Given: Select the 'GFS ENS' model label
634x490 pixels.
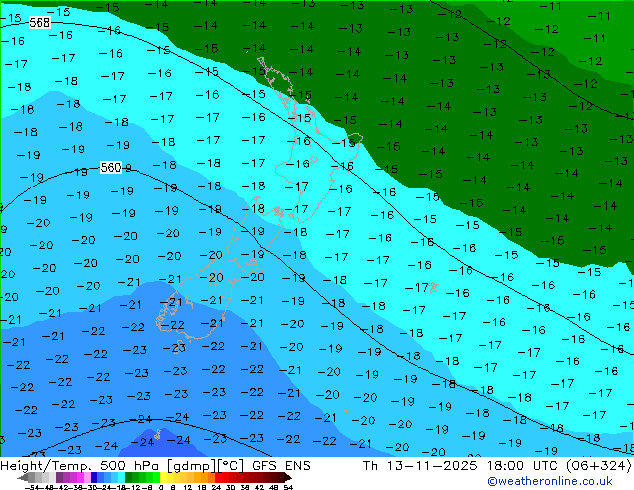Looking at the screenshot, I should [281, 466].
